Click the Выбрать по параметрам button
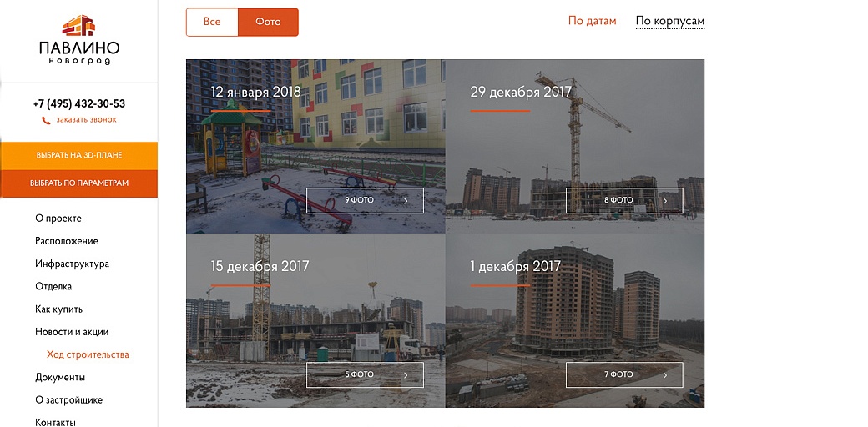Image resolution: width=868 pixels, height=427 pixels. click(79, 183)
